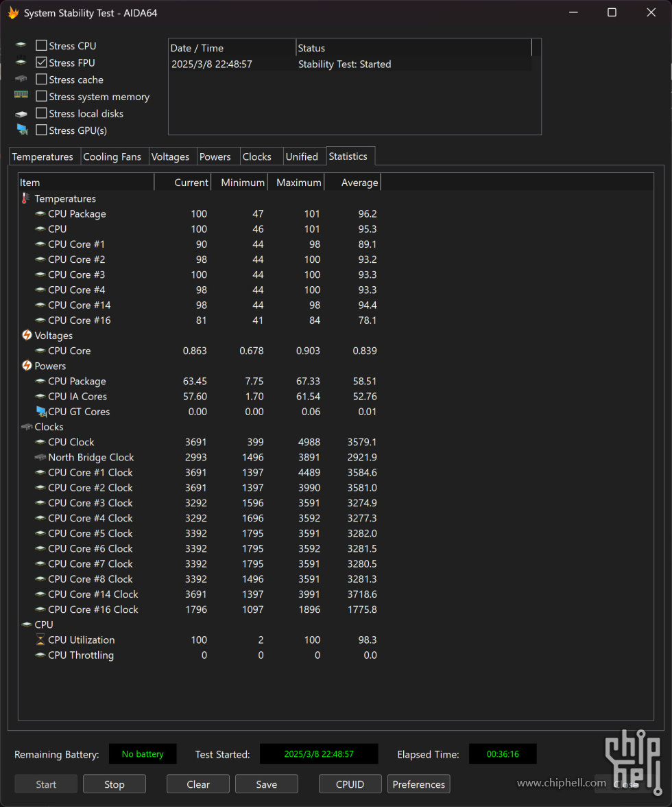Click the 96.2 average CPU Package temperature
The height and width of the screenshot is (807, 672).
tap(367, 213)
